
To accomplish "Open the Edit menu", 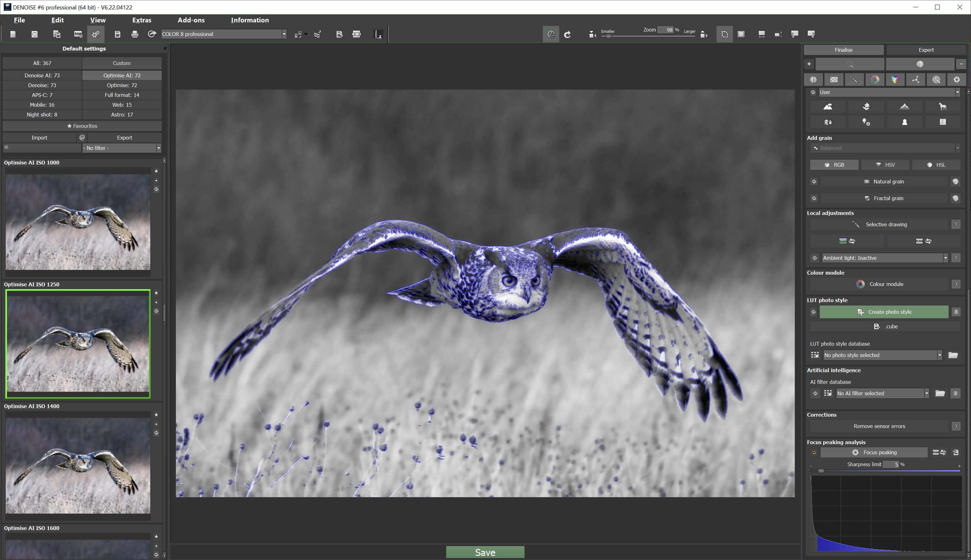I will [57, 20].
